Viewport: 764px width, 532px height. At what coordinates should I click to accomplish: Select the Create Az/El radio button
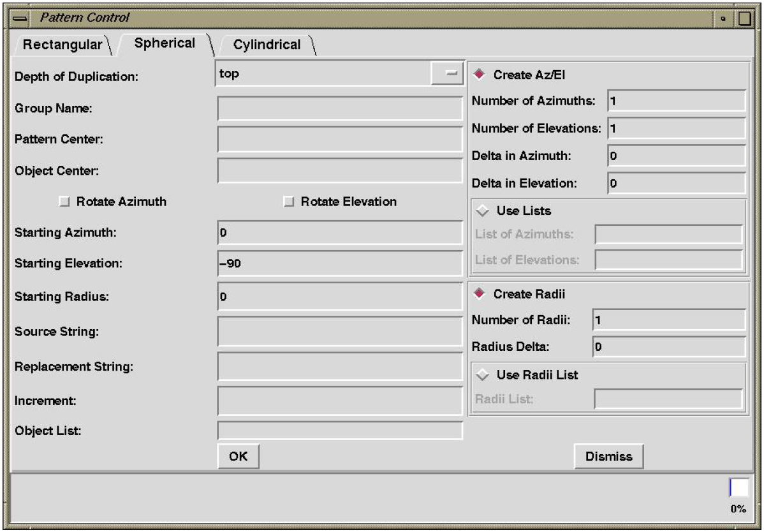[x=480, y=75]
